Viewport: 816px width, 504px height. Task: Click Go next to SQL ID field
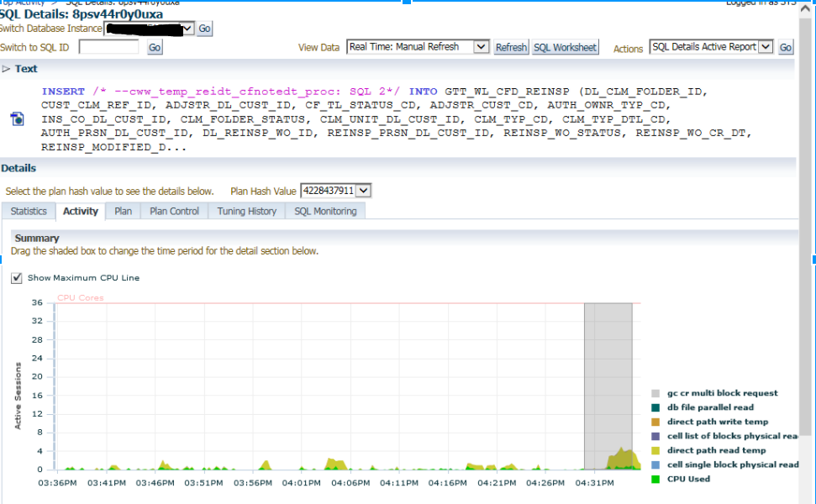(155, 47)
